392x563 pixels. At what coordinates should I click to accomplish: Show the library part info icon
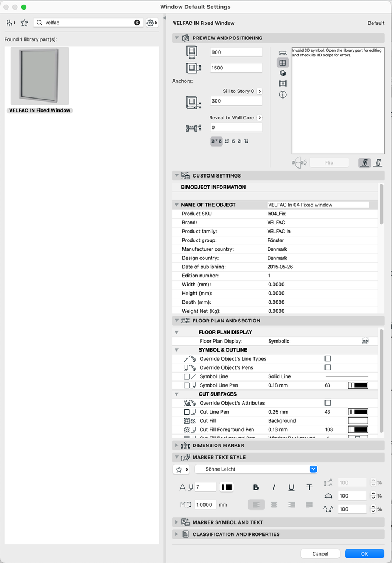tap(283, 95)
